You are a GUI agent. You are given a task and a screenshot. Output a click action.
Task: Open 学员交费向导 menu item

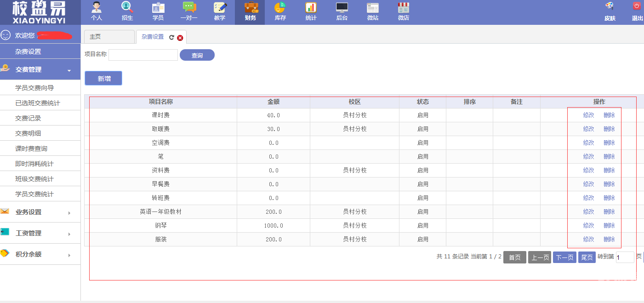point(40,88)
